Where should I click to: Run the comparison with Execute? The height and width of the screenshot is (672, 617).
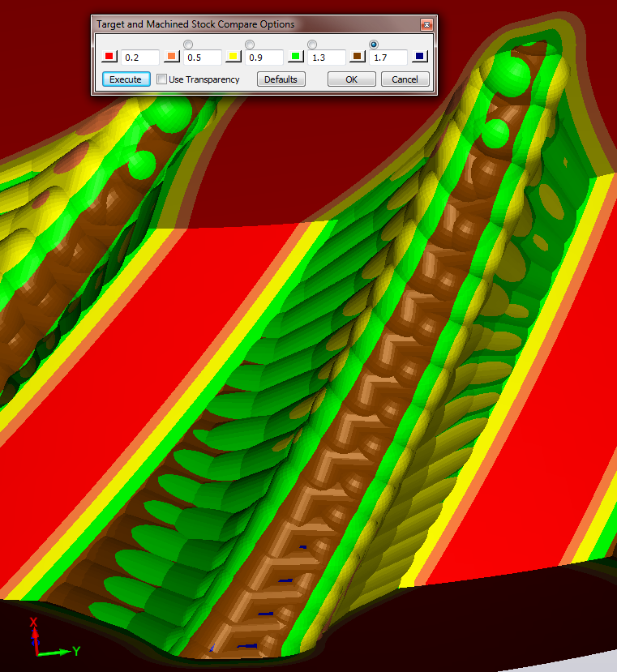(x=126, y=79)
